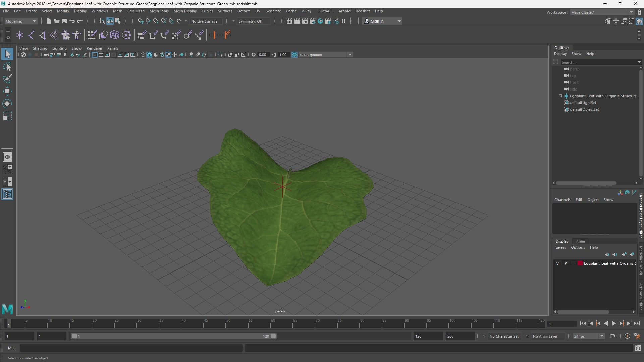
Task: Choose the Paint Selection tool
Action: click(x=7, y=79)
